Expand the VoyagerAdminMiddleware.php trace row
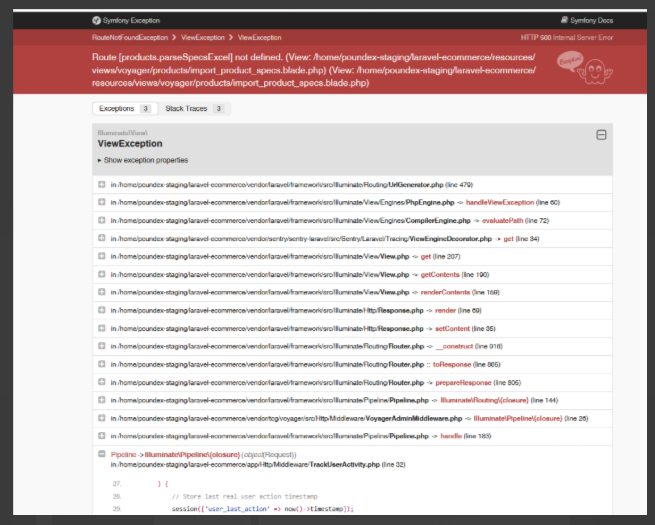The image size is (655, 525). [102, 418]
